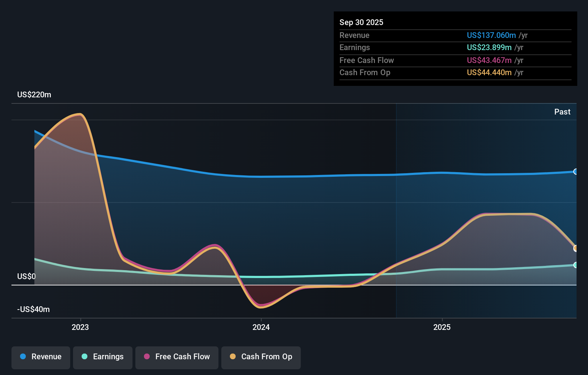
Task: Click the Cash From Op endpoint marker
Action: point(575,247)
